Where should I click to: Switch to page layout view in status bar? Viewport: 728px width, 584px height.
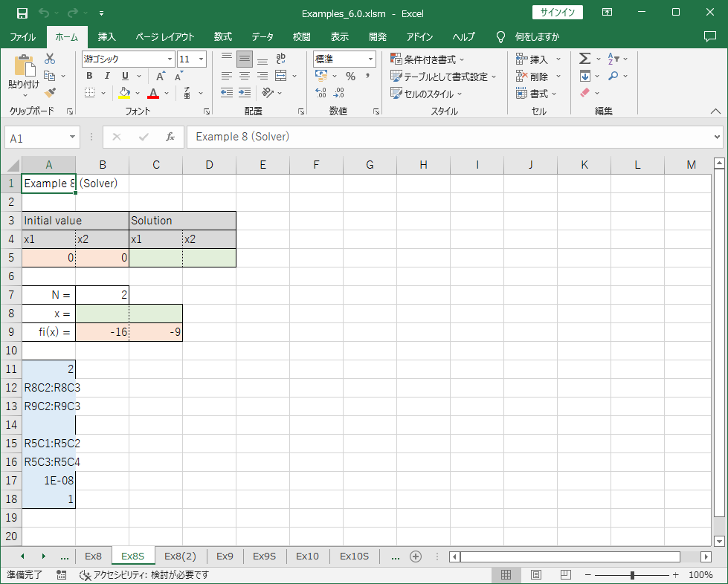535,575
